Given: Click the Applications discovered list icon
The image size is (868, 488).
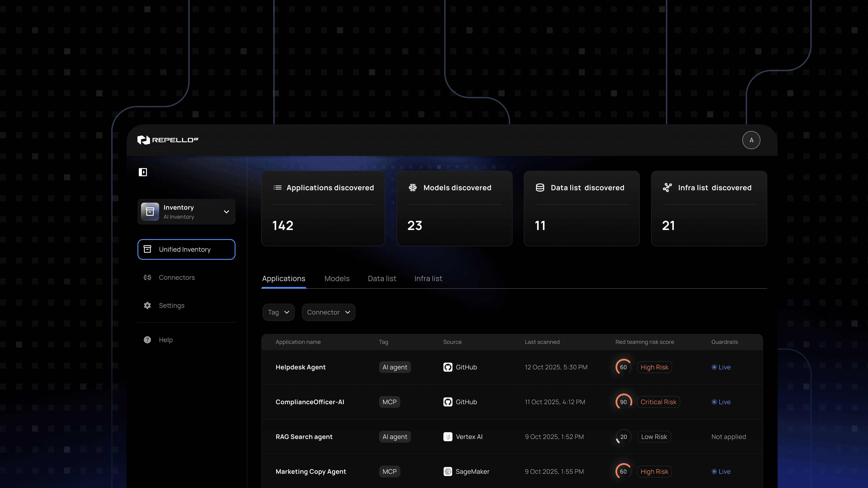Looking at the screenshot, I should 278,188.
